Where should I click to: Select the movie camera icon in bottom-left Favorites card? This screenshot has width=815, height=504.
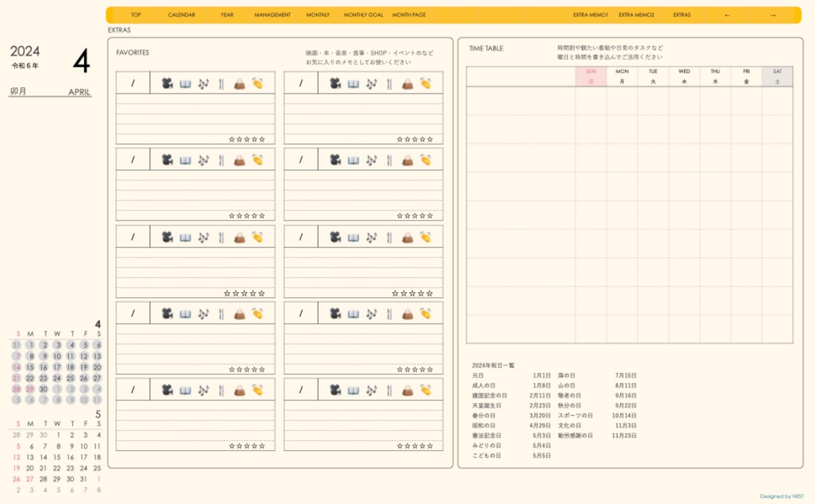167,390
